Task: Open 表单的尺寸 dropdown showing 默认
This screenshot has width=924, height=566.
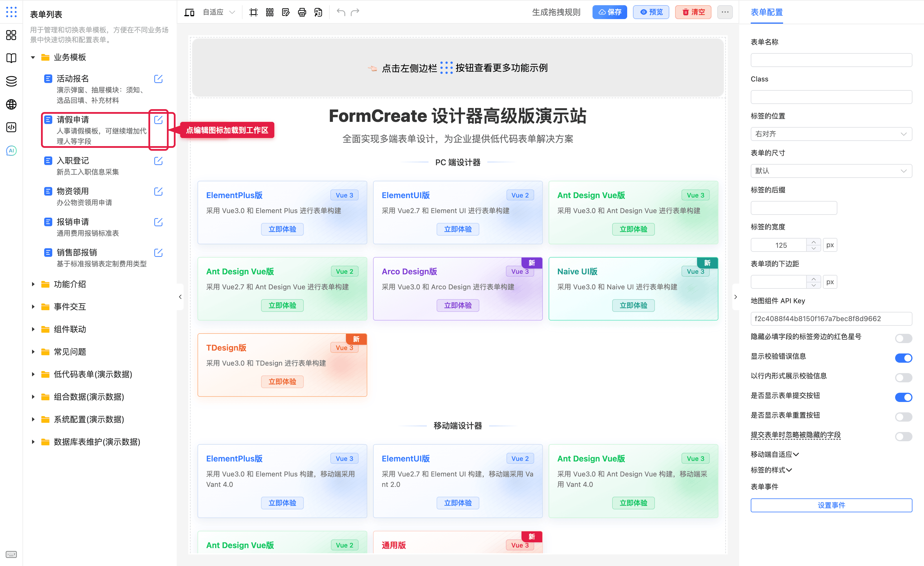Action: pos(831,171)
